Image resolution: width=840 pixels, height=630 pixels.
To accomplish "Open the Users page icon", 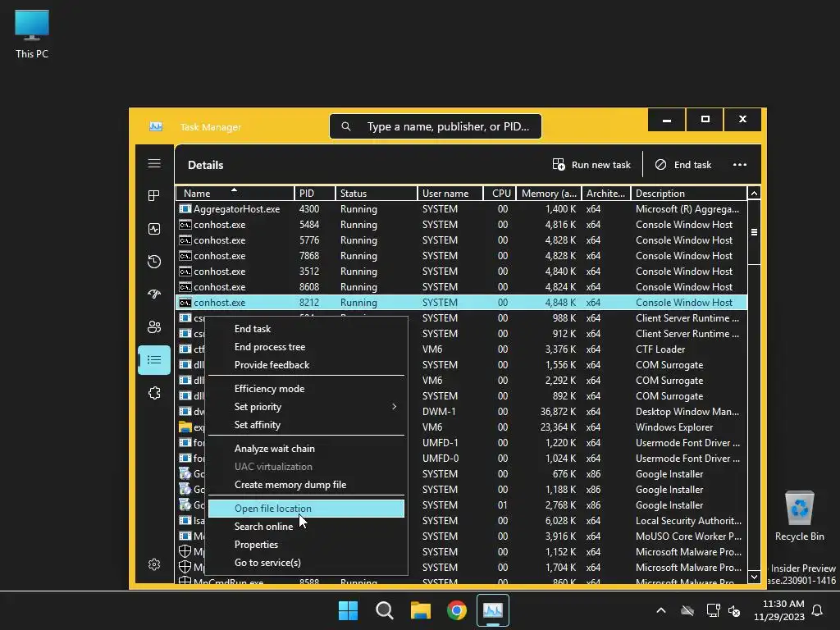I will 154,326.
